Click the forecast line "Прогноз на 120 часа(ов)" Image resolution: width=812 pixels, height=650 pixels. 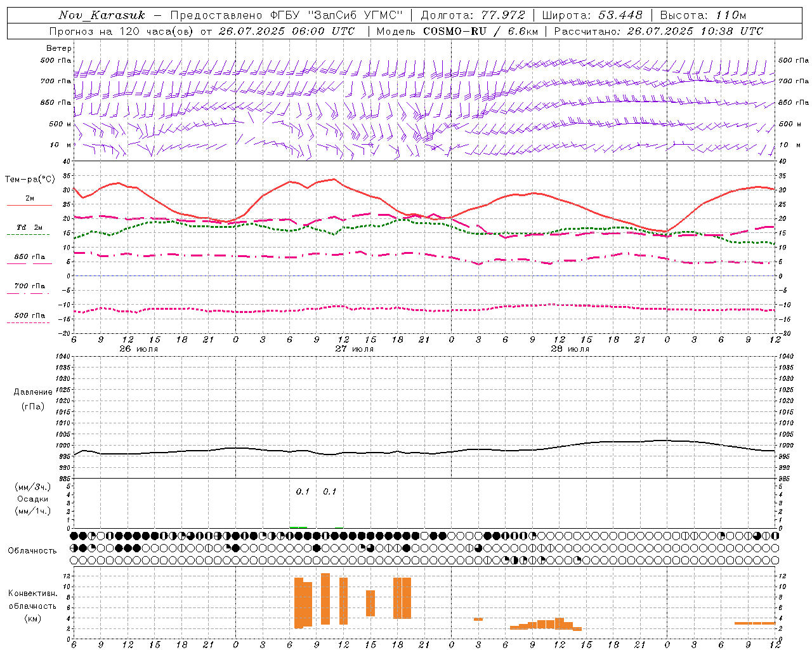click(122, 31)
